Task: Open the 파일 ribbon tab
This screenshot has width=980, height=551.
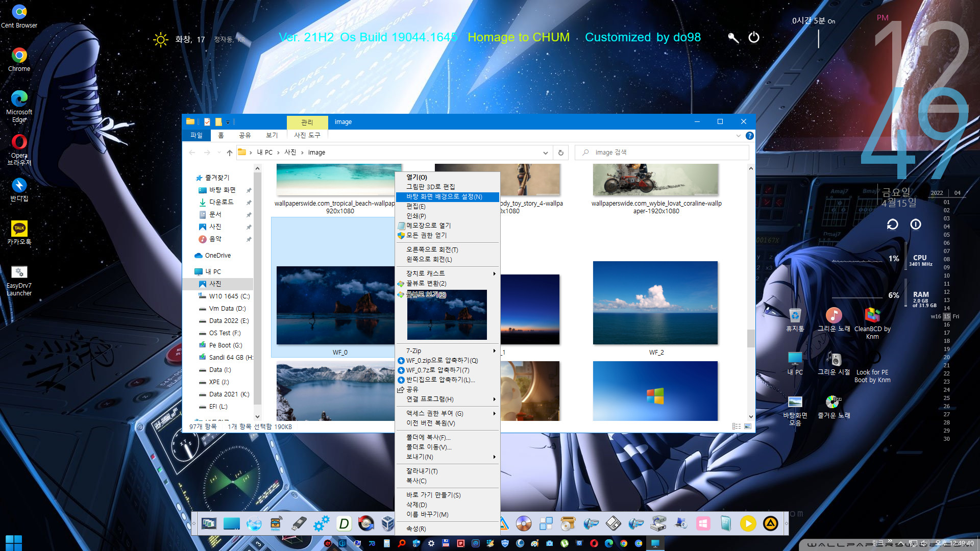Action: click(x=197, y=135)
